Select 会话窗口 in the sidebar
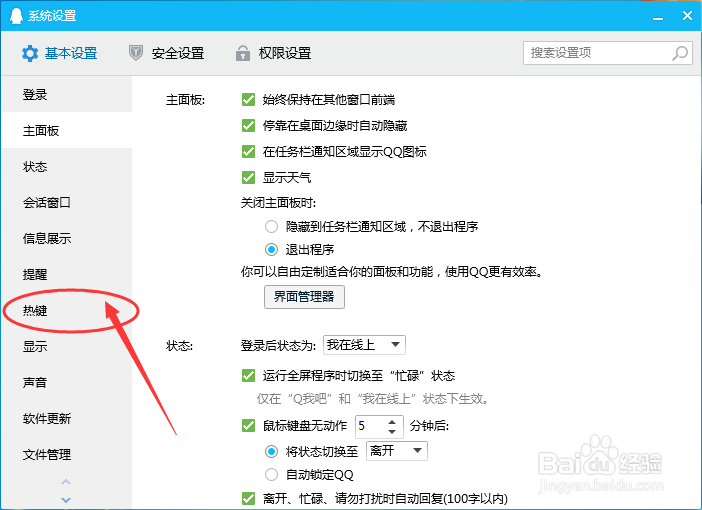Screen dimensions: 702x510 [67, 202]
